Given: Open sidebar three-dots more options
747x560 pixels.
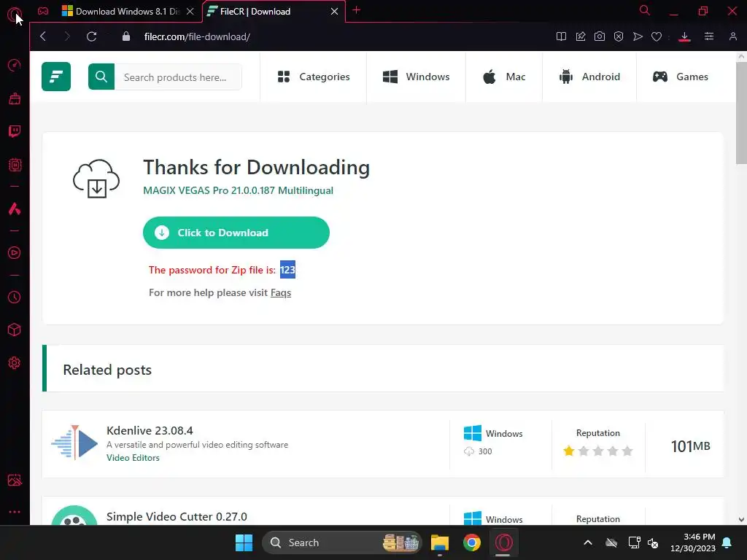Looking at the screenshot, I should 15,512.
